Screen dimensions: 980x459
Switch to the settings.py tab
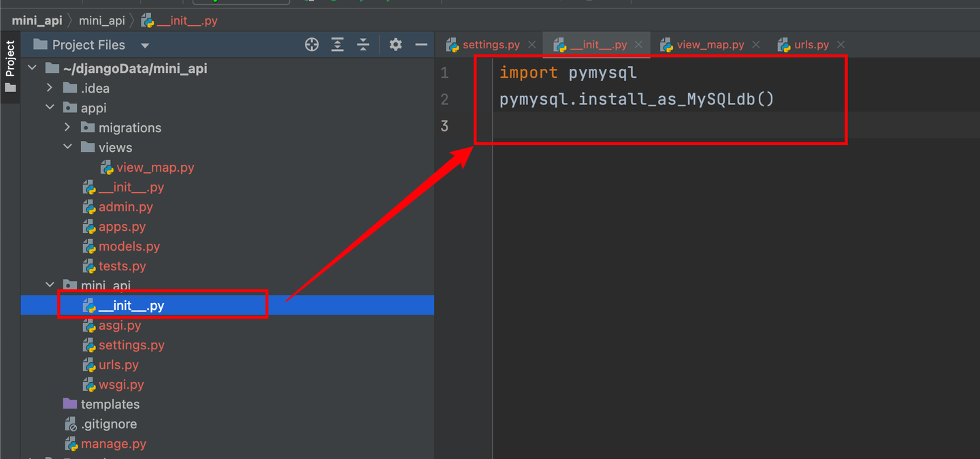491,44
